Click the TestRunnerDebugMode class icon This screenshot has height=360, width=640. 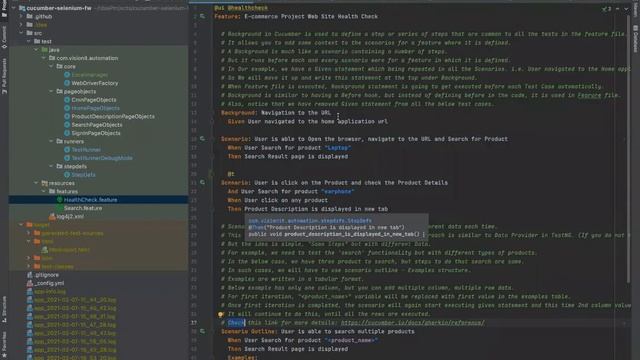[67, 158]
